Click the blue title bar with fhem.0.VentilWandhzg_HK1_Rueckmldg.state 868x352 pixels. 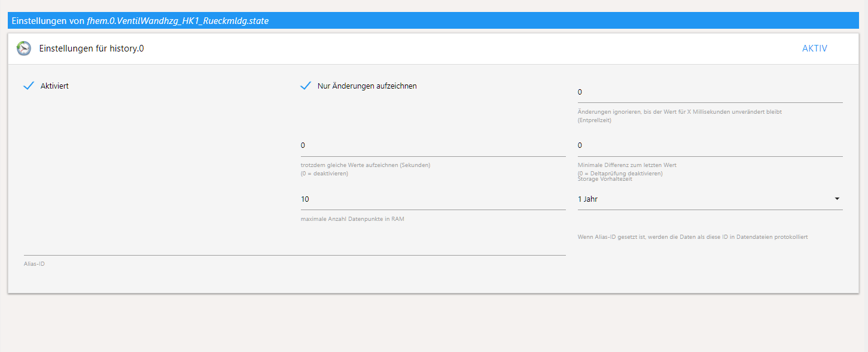pos(434,20)
